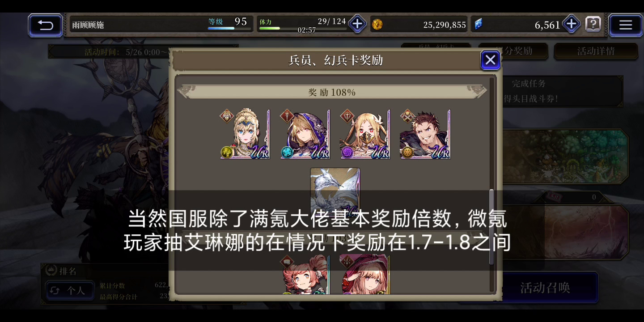Add stamina with the plus icon
The height and width of the screenshot is (322, 644).
(357, 24)
